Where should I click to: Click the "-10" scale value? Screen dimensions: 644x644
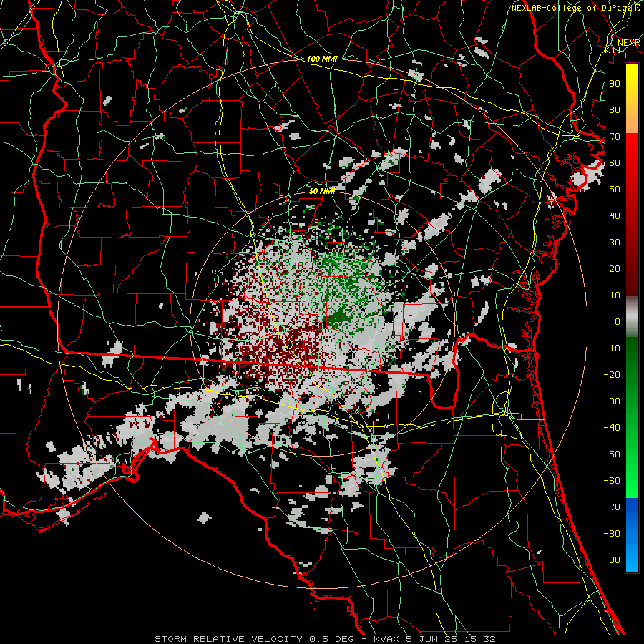pos(612,348)
